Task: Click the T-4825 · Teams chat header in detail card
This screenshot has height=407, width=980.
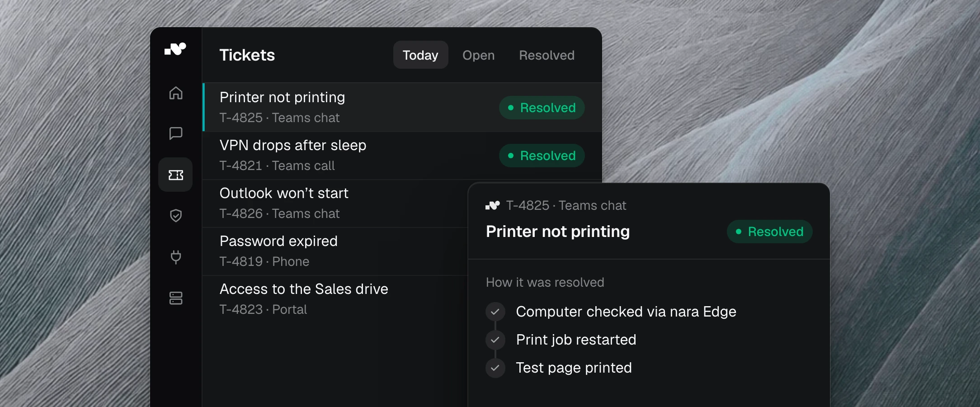Action: click(566, 205)
